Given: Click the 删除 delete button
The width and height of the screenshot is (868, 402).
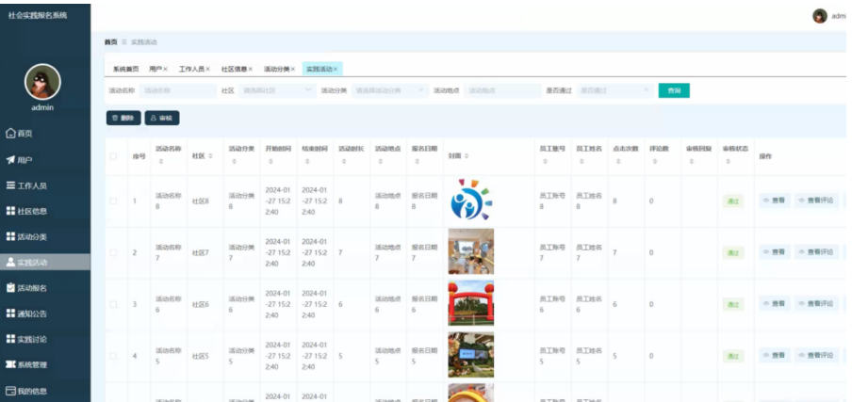Looking at the screenshot, I should [x=123, y=118].
